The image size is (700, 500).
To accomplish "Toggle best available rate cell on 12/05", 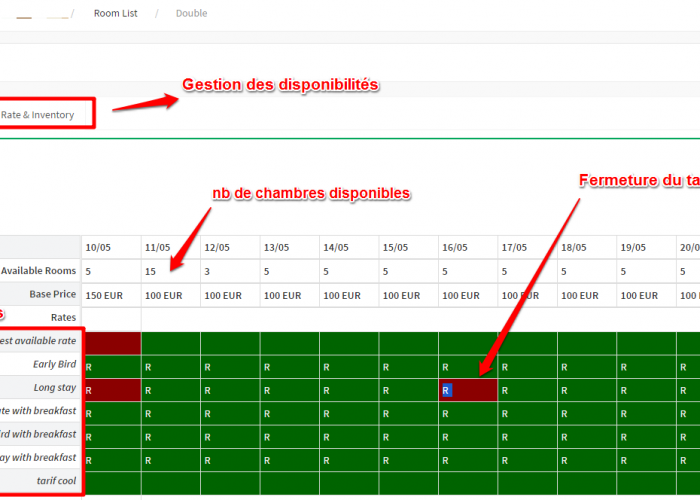I will coord(230,343).
